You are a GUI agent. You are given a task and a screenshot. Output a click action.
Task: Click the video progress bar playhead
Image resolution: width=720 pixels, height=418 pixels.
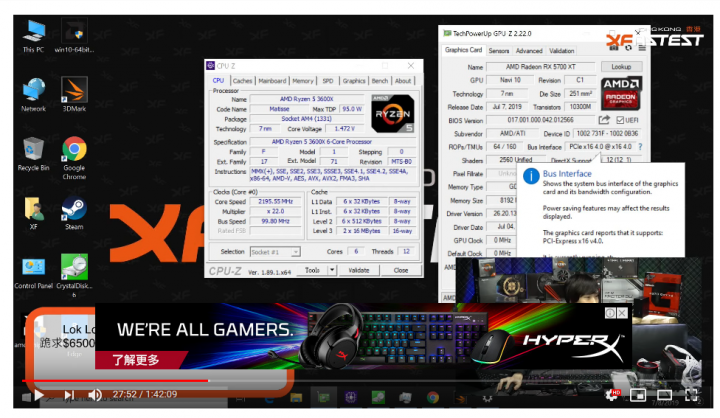[x=208, y=380]
